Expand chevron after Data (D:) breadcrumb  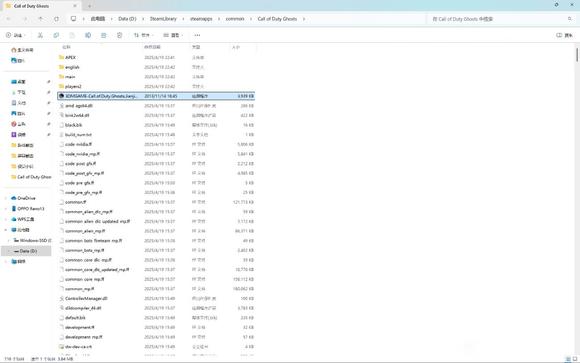coord(143,19)
